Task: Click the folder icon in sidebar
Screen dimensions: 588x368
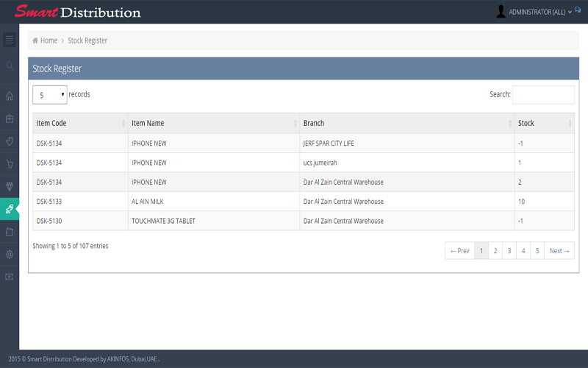Action: coord(10,231)
